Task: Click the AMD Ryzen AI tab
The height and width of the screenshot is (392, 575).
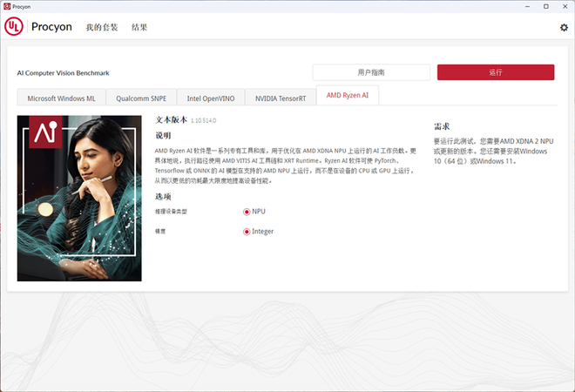Action: tap(347, 97)
